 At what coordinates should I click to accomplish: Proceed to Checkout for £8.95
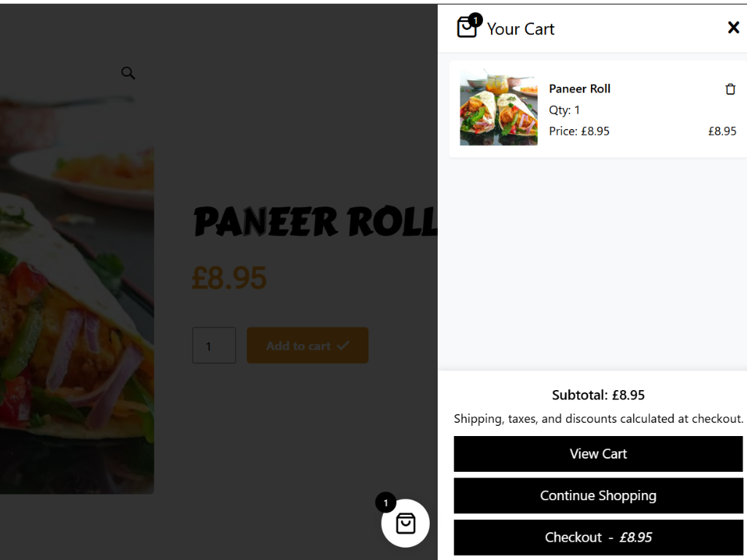coord(598,537)
